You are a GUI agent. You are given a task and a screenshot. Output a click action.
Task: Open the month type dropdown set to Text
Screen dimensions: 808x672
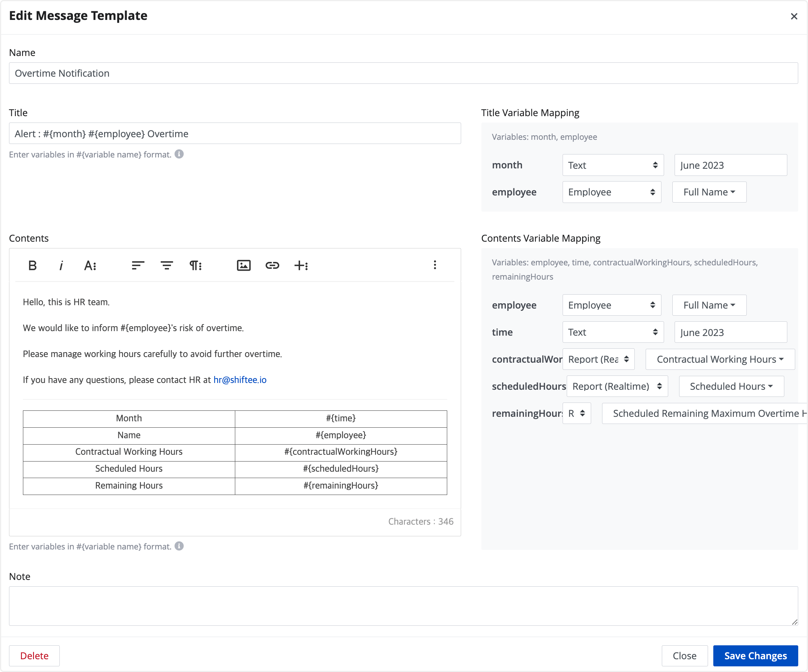[613, 165]
